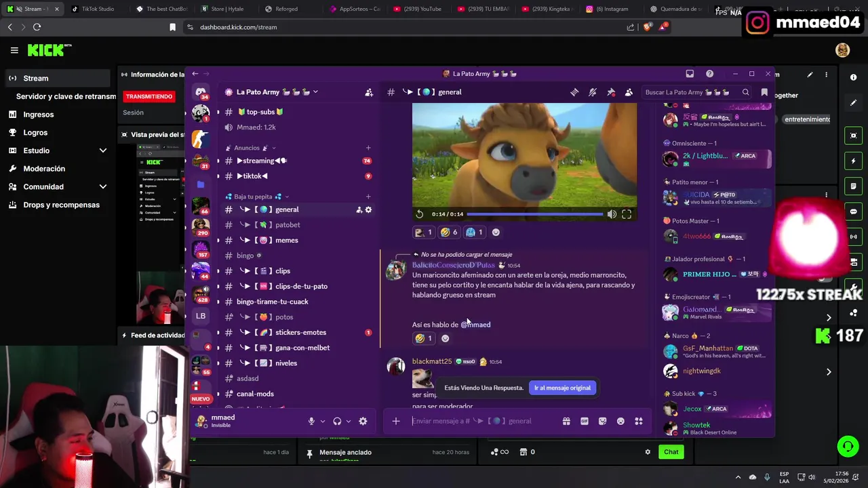Screen dimensions: 868x488
Task: Click Ir al mensaje original button
Action: tap(562, 388)
